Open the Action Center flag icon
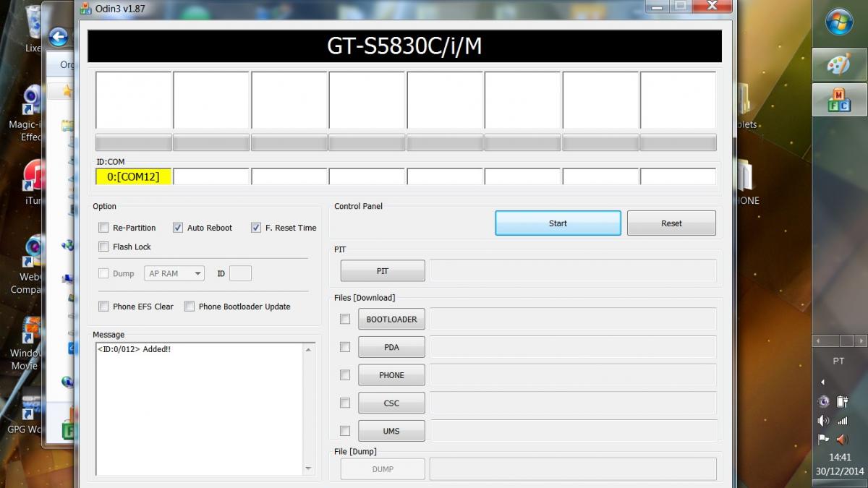Viewport: 868px width, 488px height. 823,439
